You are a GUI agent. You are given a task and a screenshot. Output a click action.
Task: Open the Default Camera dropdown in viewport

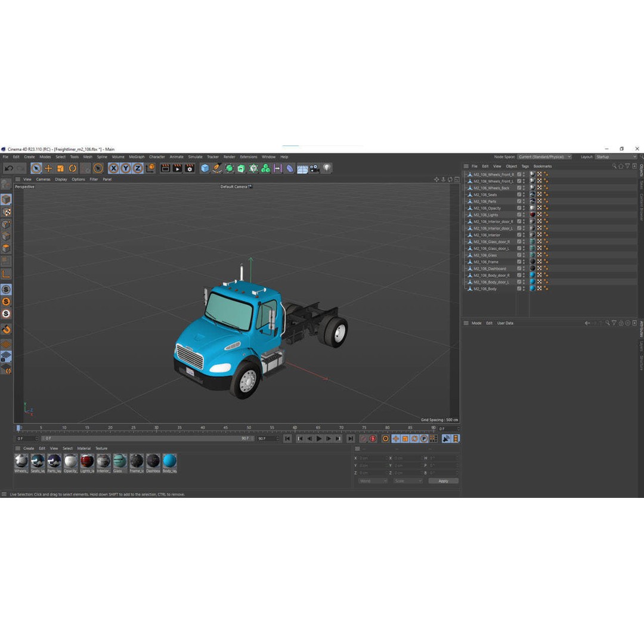coord(236,187)
